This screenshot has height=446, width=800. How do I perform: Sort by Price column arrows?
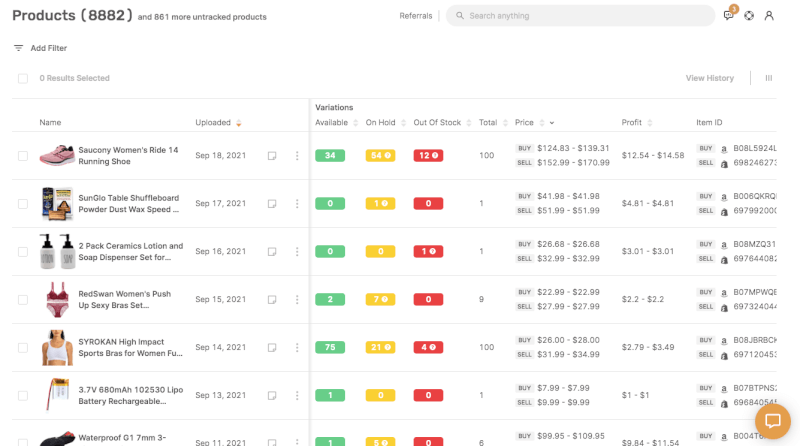coord(542,123)
